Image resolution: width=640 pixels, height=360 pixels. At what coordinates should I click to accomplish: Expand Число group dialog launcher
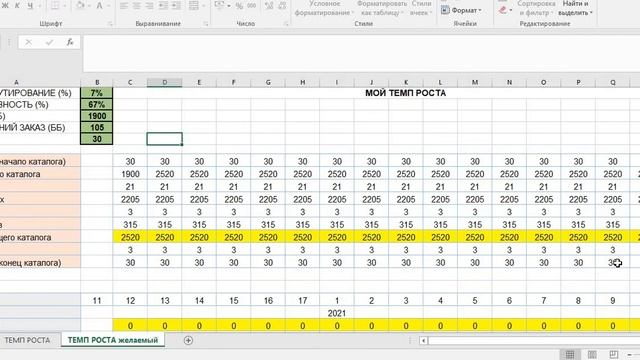286,24
